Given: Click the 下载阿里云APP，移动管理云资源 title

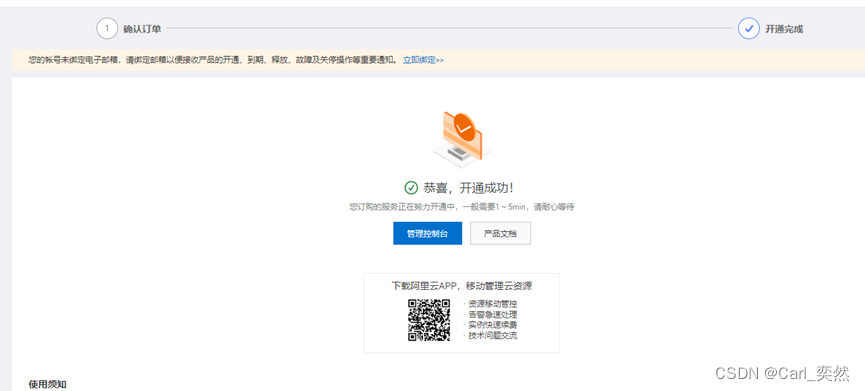Looking at the screenshot, I should click(x=462, y=286).
